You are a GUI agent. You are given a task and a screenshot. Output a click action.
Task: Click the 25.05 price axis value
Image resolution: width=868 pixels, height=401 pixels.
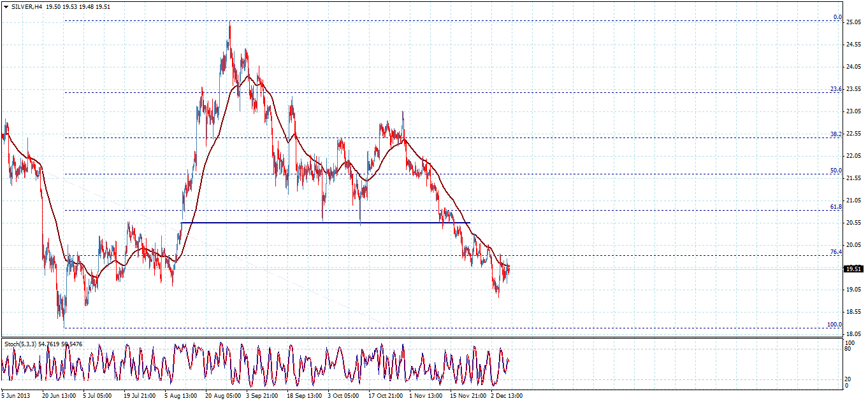853,22
